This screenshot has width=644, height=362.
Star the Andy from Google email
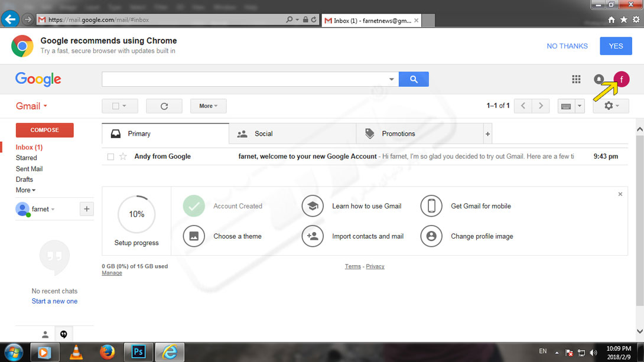pyautogui.click(x=123, y=156)
